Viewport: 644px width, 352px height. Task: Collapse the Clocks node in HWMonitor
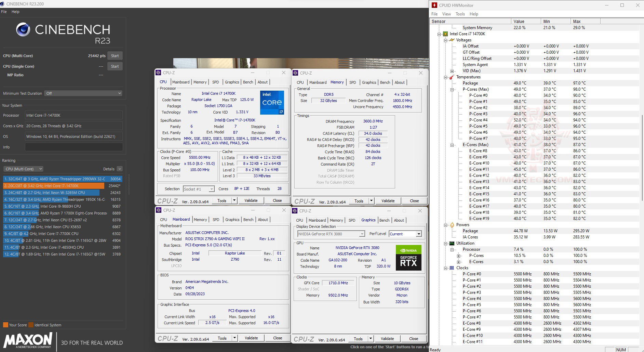(x=446, y=268)
